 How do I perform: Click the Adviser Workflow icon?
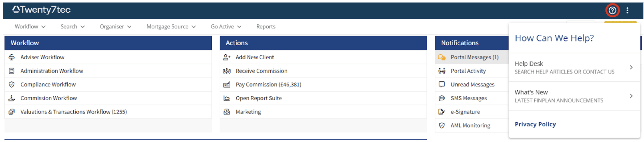click(11, 57)
